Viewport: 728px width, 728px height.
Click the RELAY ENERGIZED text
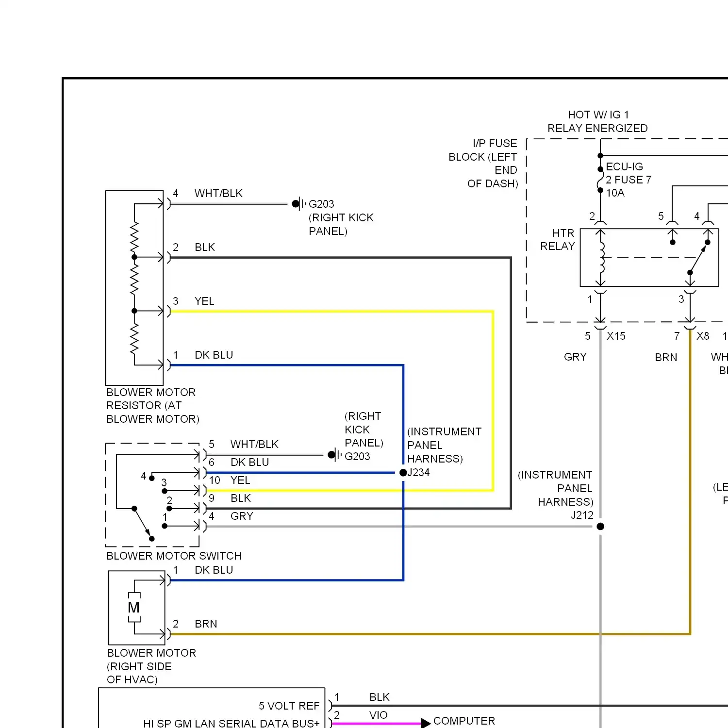point(597,128)
